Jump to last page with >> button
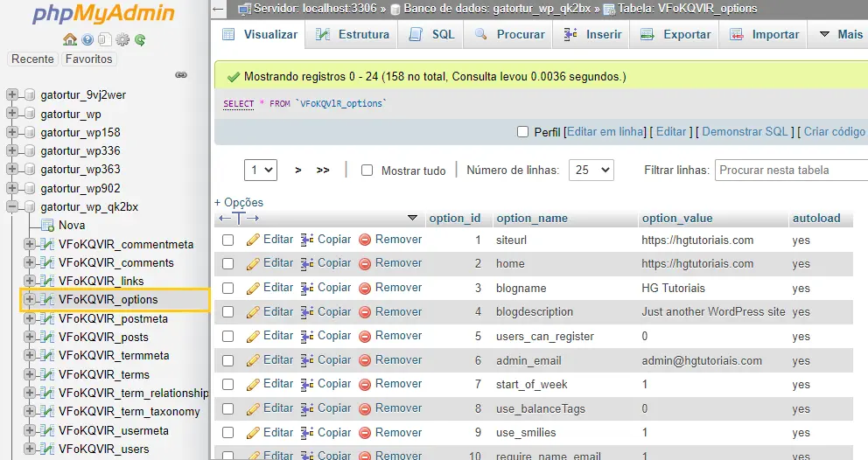The width and height of the screenshot is (868, 460). (323, 171)
